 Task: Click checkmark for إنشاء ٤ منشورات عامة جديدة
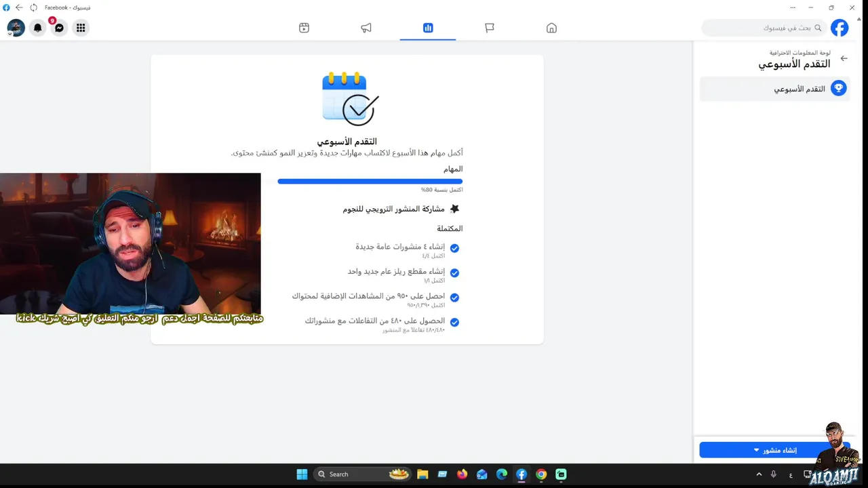(x=454, y=249)
